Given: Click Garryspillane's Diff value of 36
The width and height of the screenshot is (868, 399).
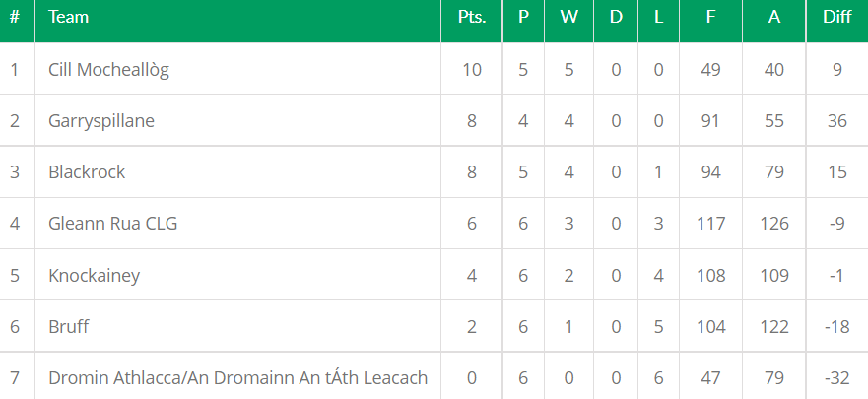Looking at the screenshot, I should coord(837,121).
